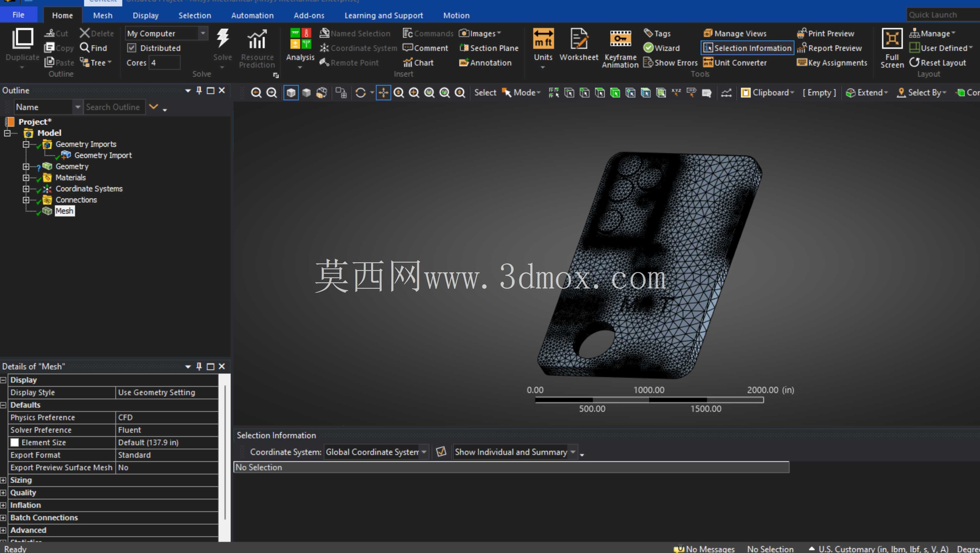This screenshot has height=553, width=980.
Task: Switch to the Add-ons ribbon tab
Action: coord(309,15)
